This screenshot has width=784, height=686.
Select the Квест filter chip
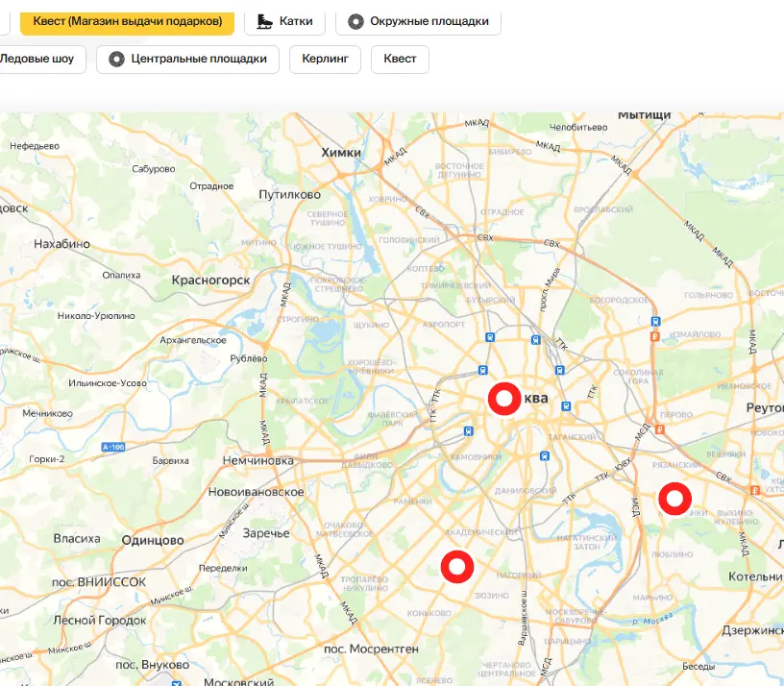click(400, 59)
